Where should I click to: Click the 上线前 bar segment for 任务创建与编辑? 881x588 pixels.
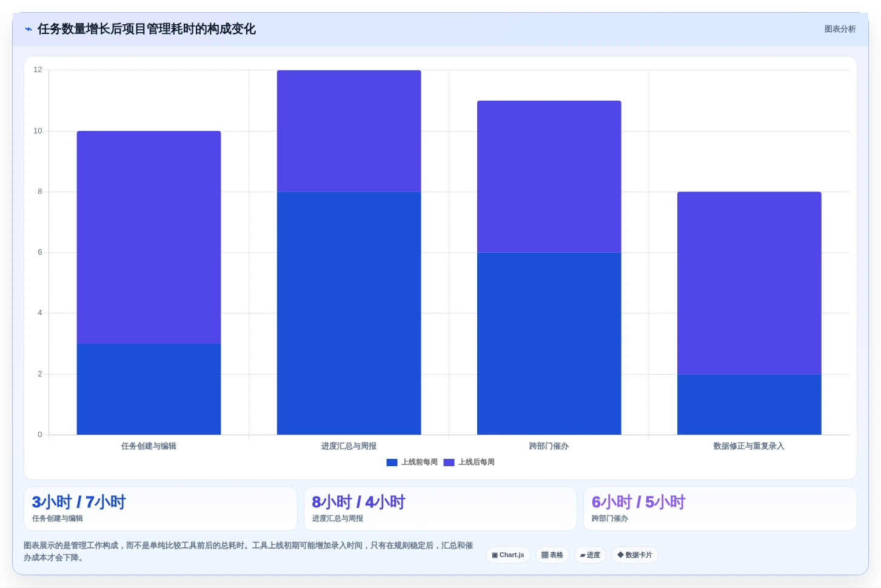coord(149,389)
